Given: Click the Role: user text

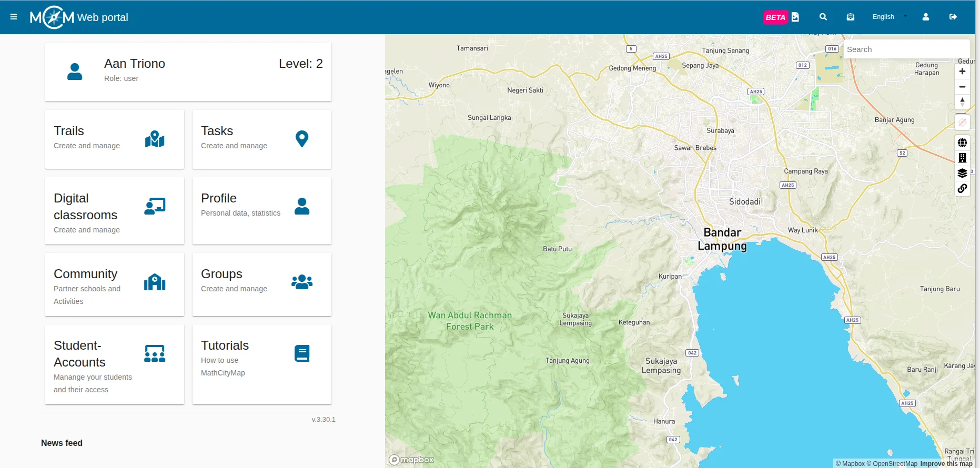Looking at the screenshot, I should point(121,78).
